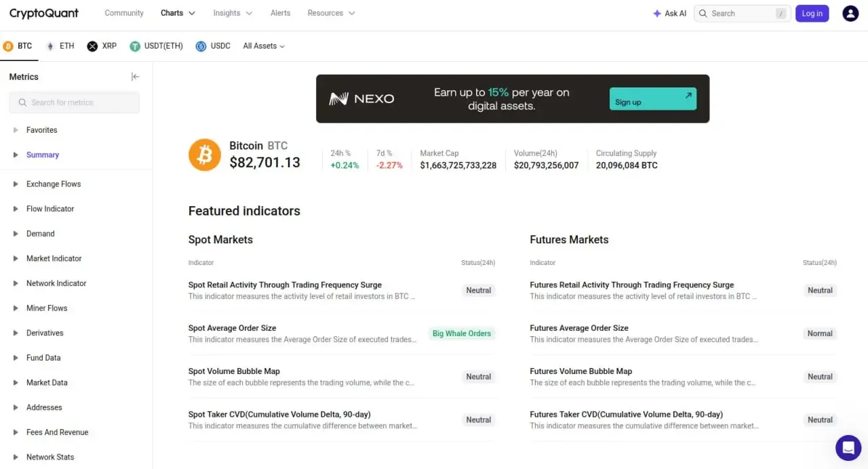Expand the Flow Indicator arrow
Screen dimensions: 868x469
click(x=16, y=209)
